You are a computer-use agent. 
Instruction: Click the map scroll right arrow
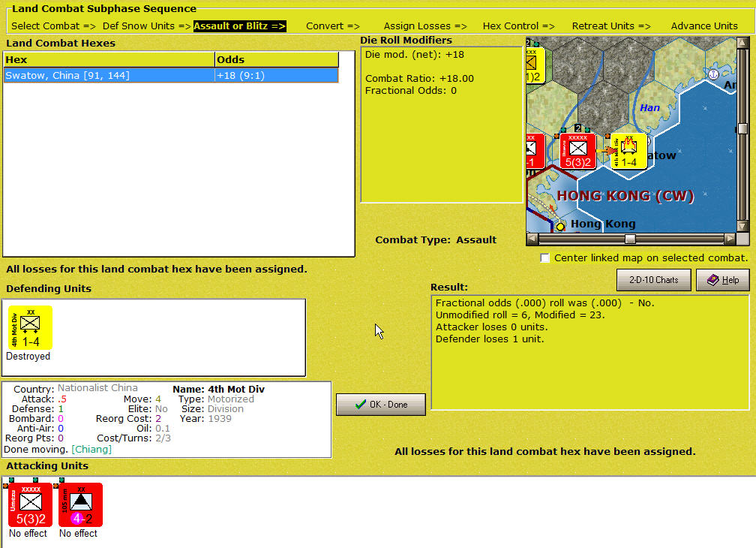click(x=730, y=239)
